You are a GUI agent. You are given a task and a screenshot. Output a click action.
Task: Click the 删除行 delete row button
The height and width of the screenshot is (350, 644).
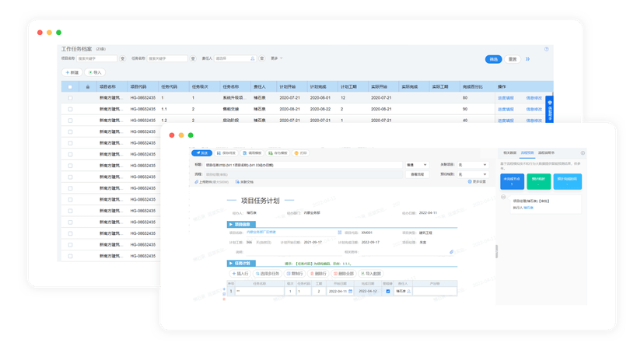tap(318, 274)
